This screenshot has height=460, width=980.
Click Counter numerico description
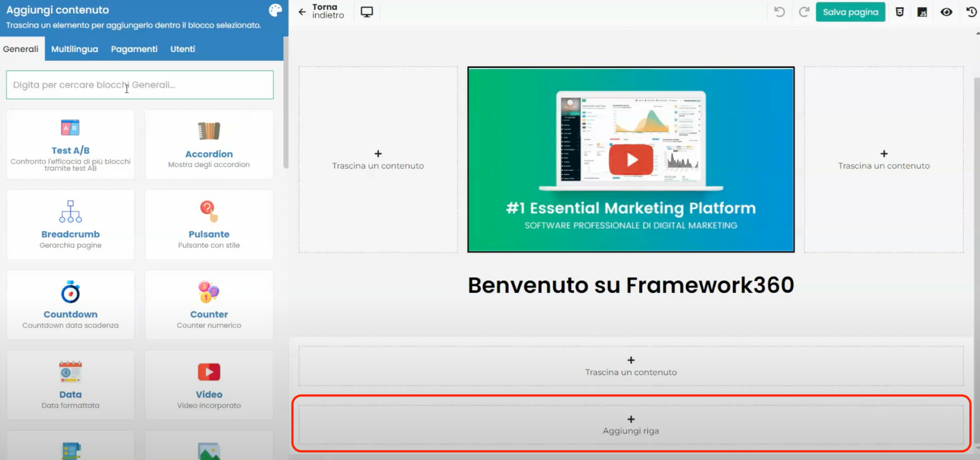pos(209,325)
